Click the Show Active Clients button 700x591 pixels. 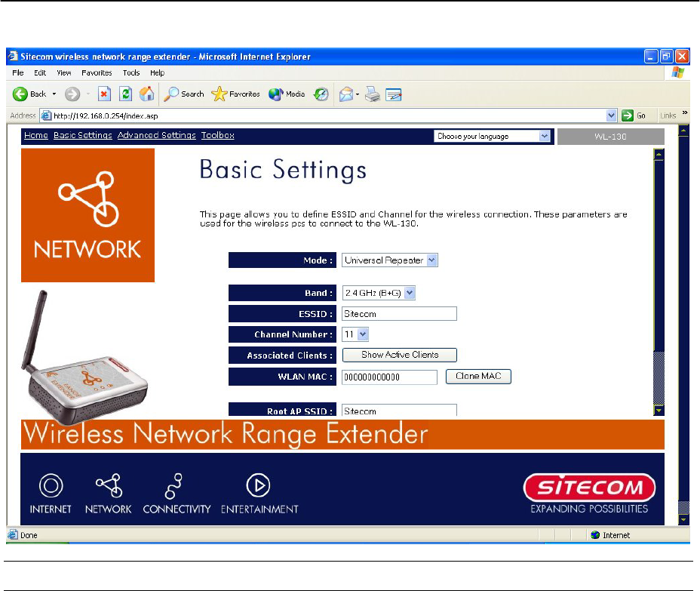click(400, 355)
